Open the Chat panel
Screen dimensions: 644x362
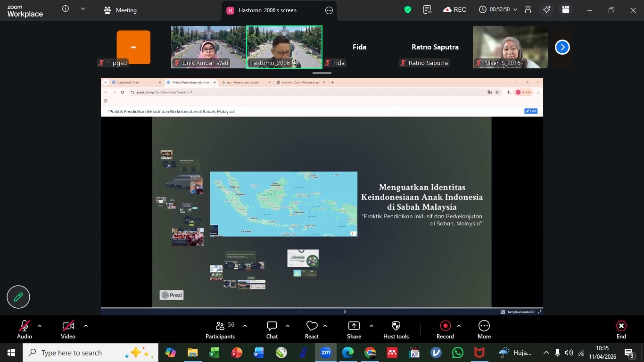pyautogui.click(x=272, y=329)
